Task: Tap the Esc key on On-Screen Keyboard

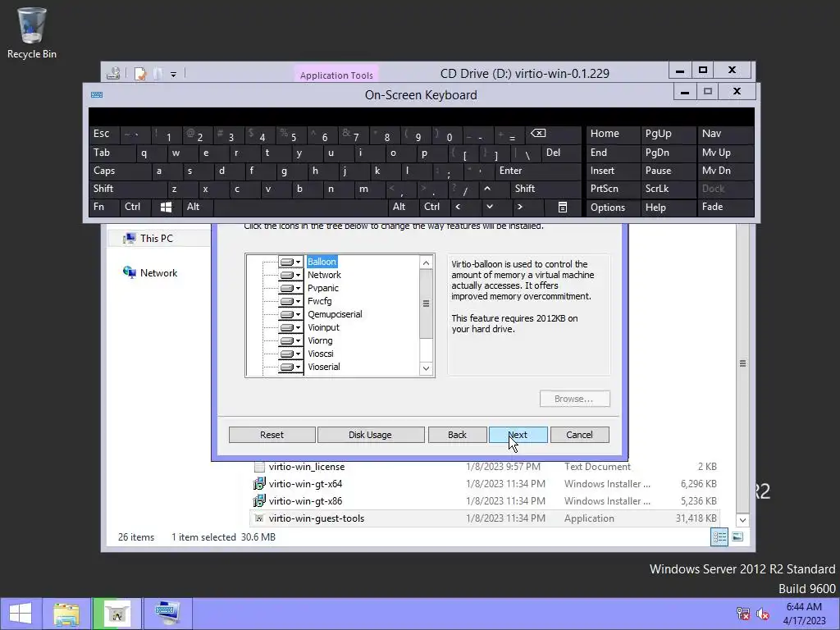Action: (104, 134)
